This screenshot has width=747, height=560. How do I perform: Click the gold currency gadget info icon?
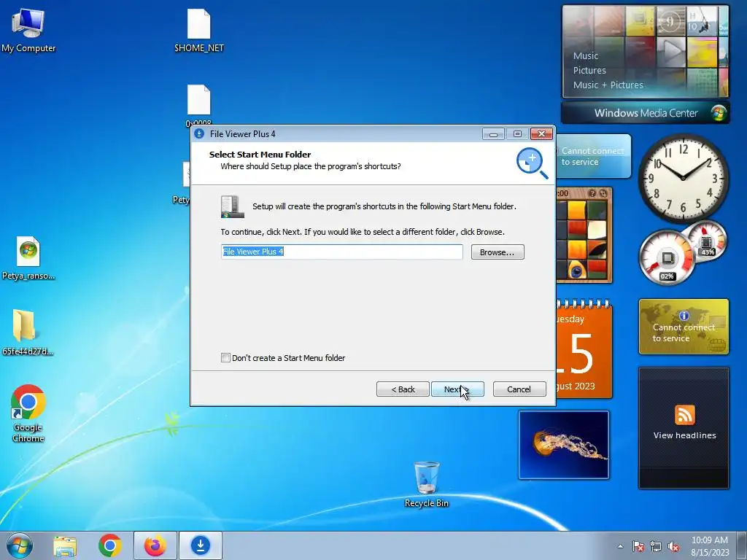coord(684,315)
